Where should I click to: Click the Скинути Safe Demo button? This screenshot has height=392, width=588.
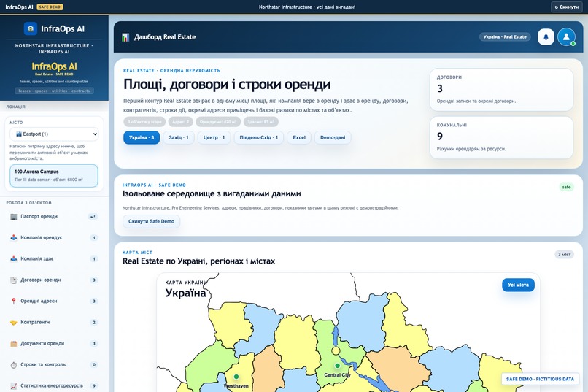click(x=151, y=221)
